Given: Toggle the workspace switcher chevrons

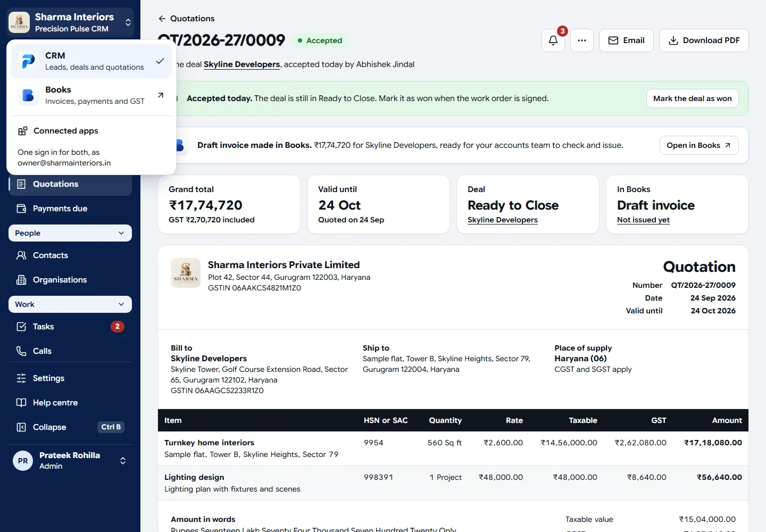Looking at the screenshot, I should [128, 22].
